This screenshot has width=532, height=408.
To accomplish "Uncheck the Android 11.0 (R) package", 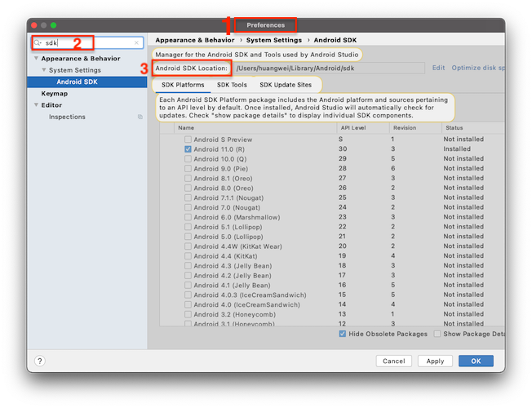I will pyautogui.click(x=188, y=149).
